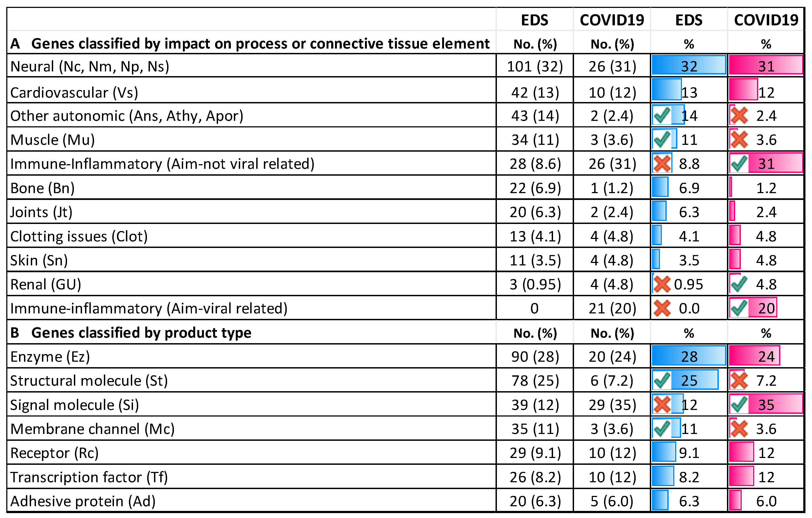Click green checkmark in Immune-inflammatory viral COVID19 cell
This screenshot has width=812, height=518.
pos(739,308)
